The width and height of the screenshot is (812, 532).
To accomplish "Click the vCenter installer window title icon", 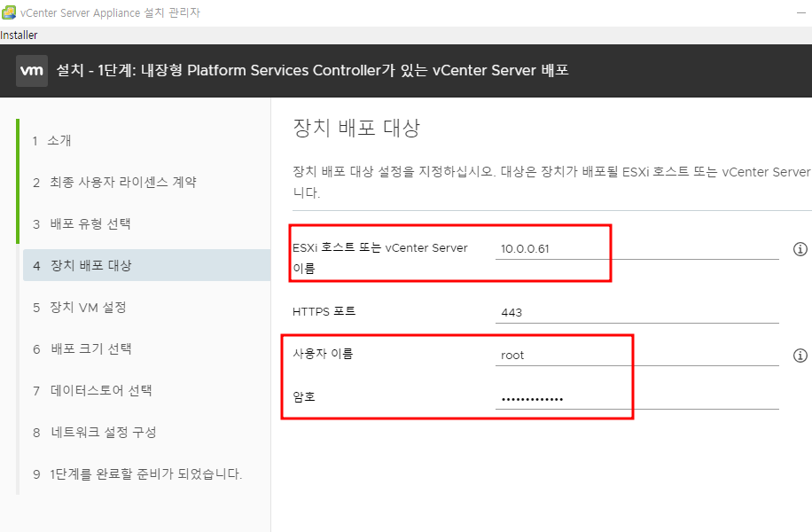I will click(x=9, y=12).
